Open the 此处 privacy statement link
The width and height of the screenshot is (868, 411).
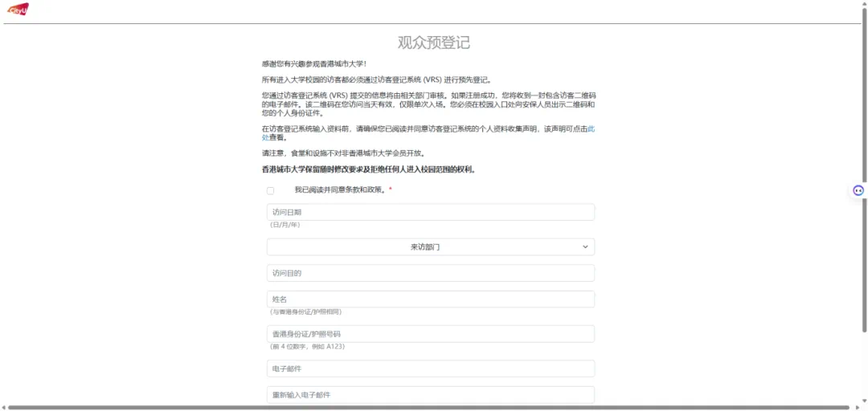(x=591, y=128)
